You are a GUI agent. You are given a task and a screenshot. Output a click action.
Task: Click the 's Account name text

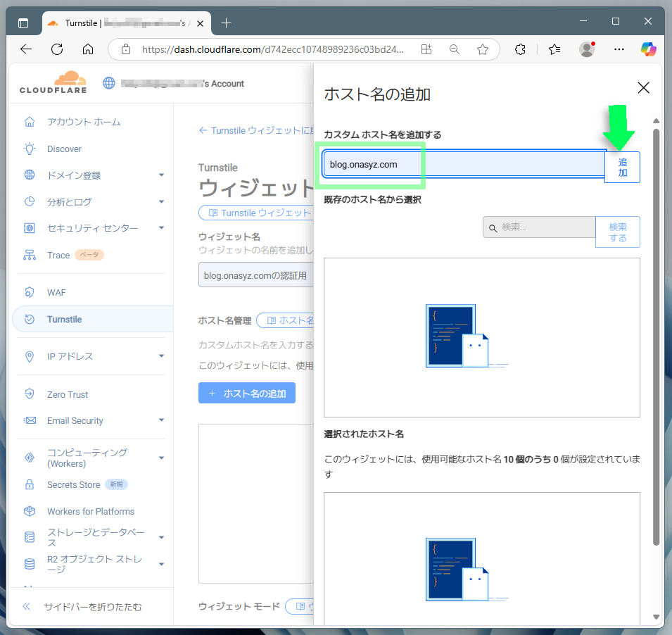pyautogui.click(x=223, y=84)
